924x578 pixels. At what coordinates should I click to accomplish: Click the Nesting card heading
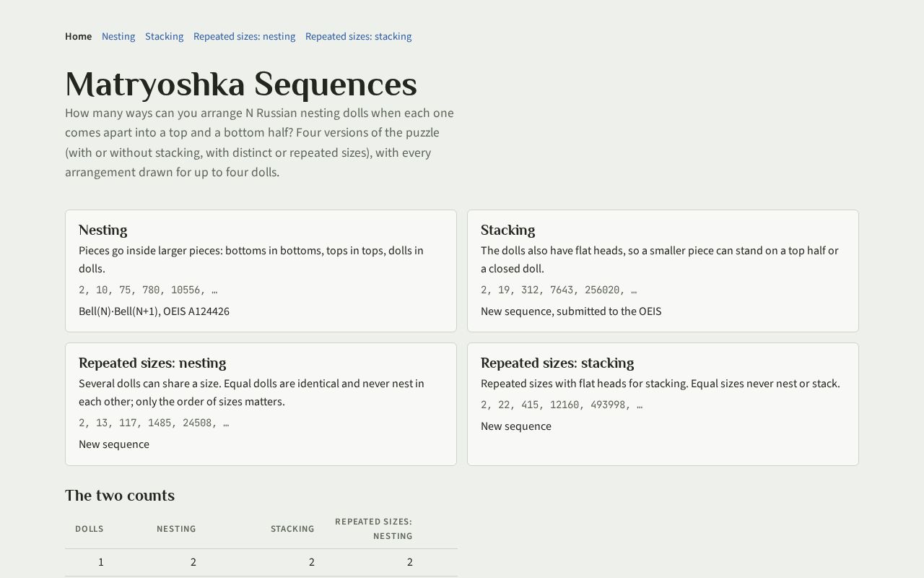[103, 230]
